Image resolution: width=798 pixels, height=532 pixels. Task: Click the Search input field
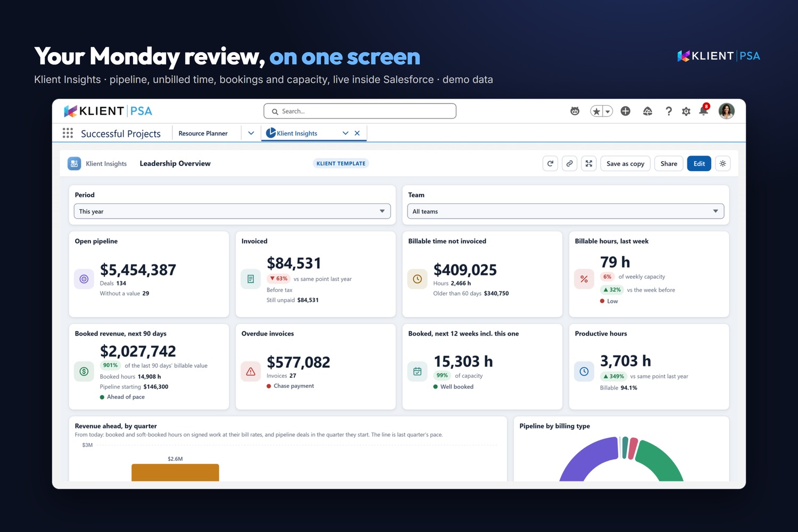[x=360, y=111]
